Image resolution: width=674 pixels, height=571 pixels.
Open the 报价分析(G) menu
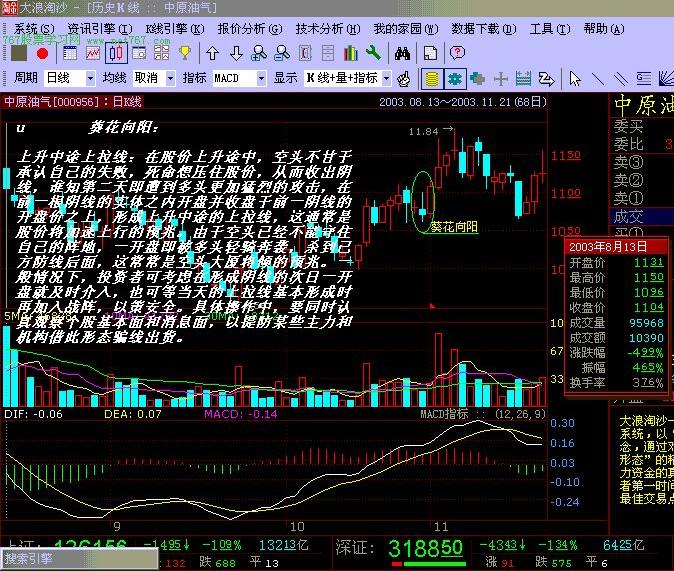click(250, 29)
